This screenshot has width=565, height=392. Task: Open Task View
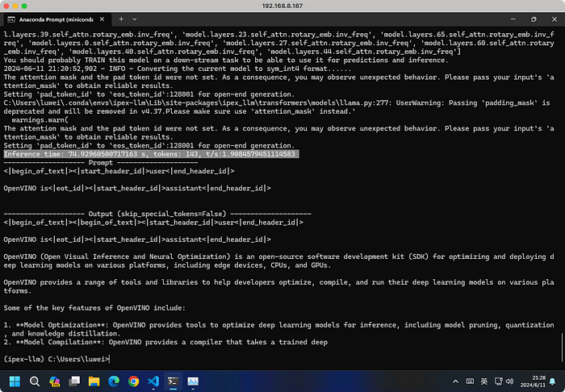[x=74, y=382]
